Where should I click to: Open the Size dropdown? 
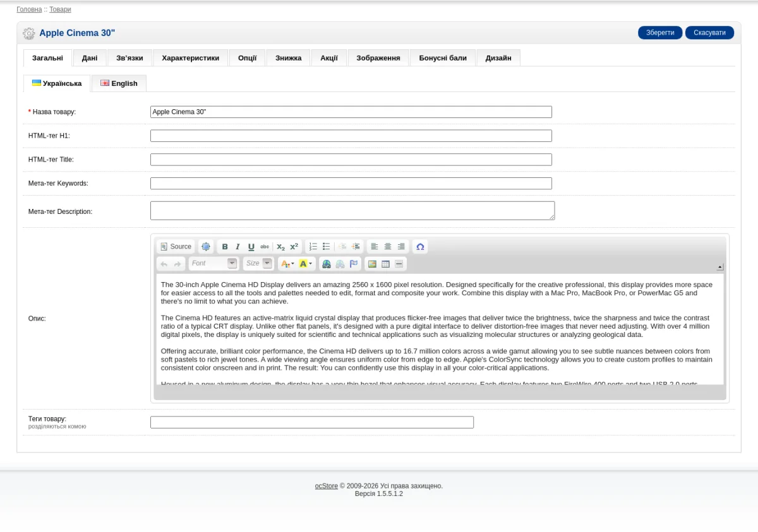(x=258, y=264)
